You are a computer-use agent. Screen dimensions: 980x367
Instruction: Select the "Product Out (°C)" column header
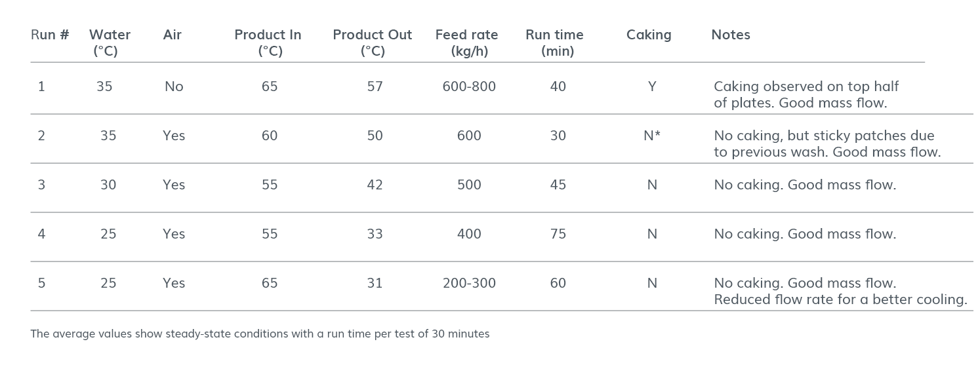click(x=372, y=43)
